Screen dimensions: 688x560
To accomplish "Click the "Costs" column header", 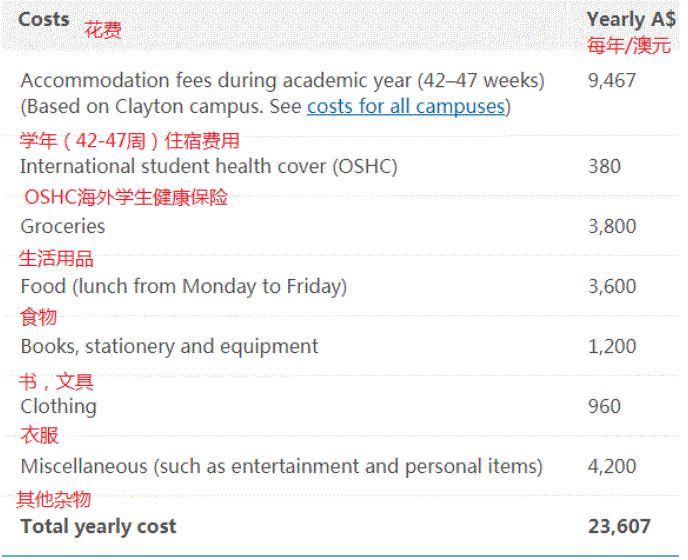I will [44, 19].
